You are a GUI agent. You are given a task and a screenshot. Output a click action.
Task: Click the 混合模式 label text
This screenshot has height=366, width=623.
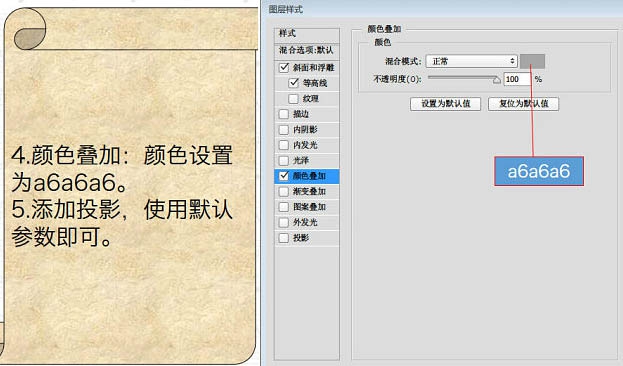pyautogui.click(x=403, y=61)
